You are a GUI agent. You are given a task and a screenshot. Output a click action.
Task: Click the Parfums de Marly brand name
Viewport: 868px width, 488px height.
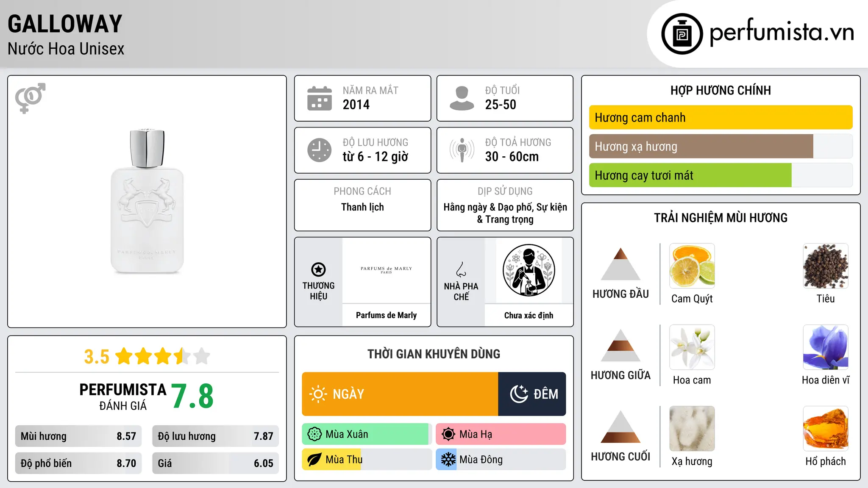386,315
